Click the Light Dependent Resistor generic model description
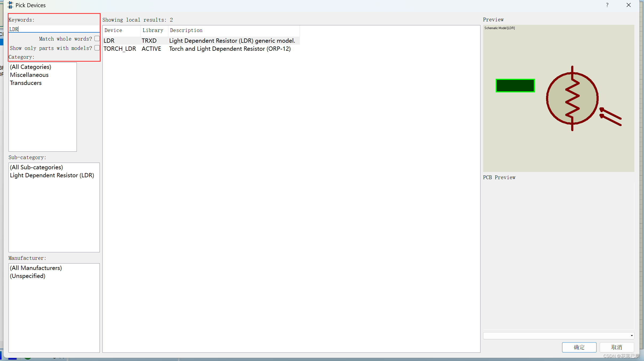The width and height of the screenshot is (644, 361). [x=232, y=41]
